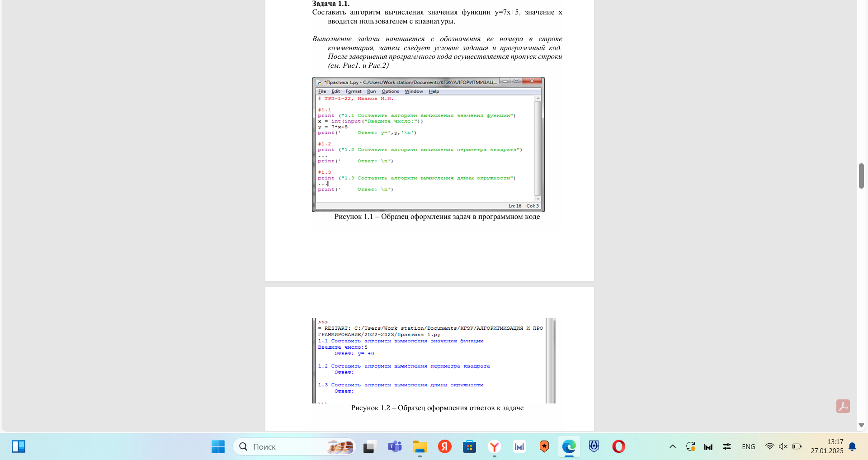Click the embedded IDLE code editor figure
The width and height of the screenshot is (868, 460).
428,144
